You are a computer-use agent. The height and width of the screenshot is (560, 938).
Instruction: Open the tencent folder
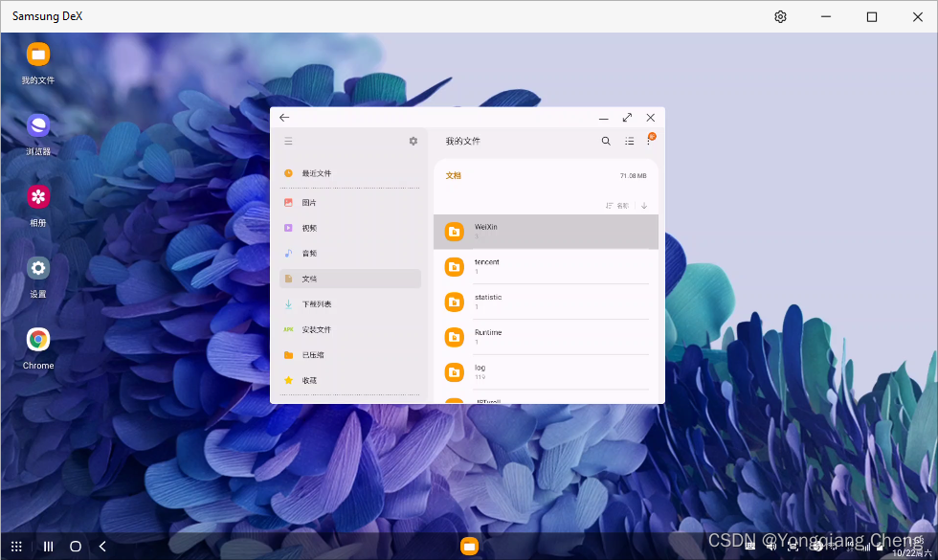click(546, 267)
